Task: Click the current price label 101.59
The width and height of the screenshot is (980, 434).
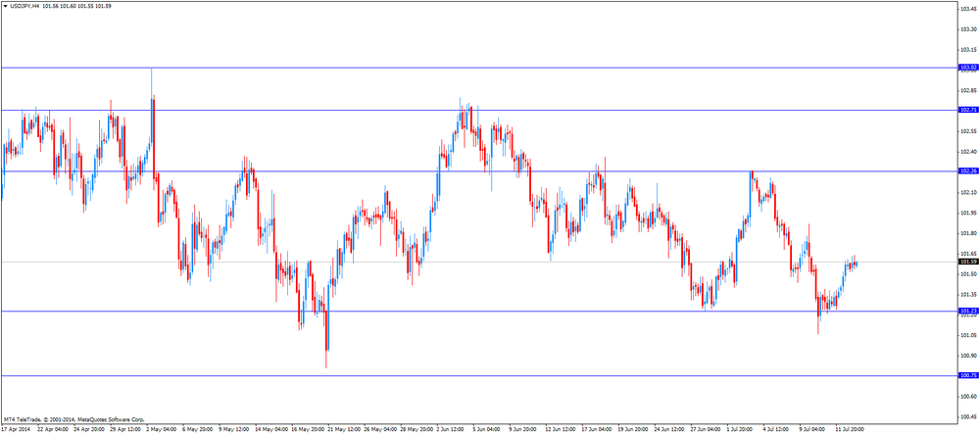Action: pyautogui.click(x=968, y=262)
